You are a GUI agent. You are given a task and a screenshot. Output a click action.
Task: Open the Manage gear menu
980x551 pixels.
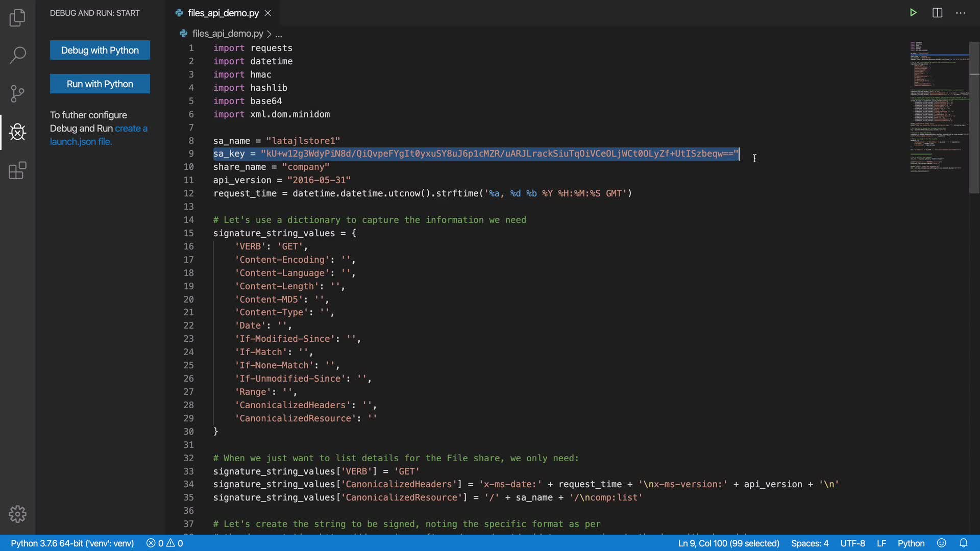[x=17, y=514]
